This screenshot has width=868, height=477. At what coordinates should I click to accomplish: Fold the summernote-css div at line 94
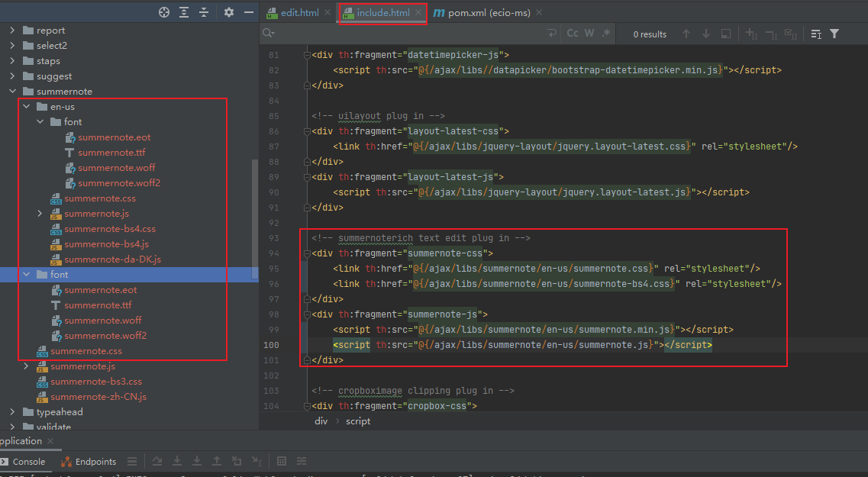307,253
